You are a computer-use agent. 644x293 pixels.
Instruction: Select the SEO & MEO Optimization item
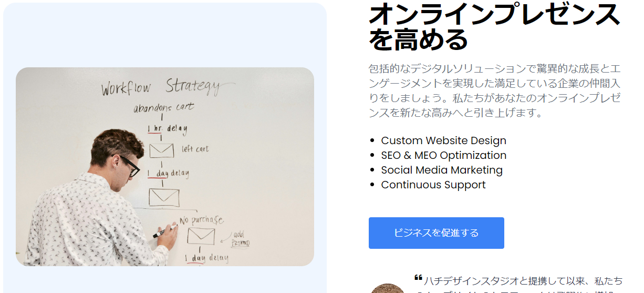[x=443, y=155]
